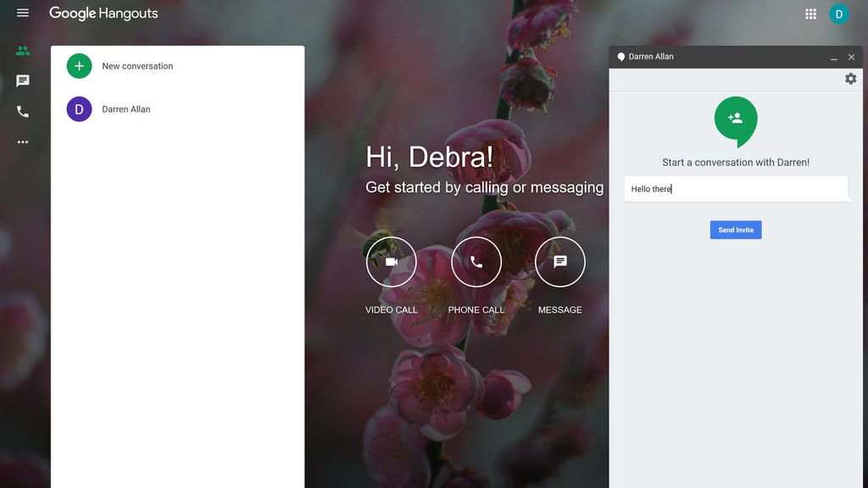Screen dimensions: 868x488
Task: Open the Google apps grid
Action: tap(810, 14)
